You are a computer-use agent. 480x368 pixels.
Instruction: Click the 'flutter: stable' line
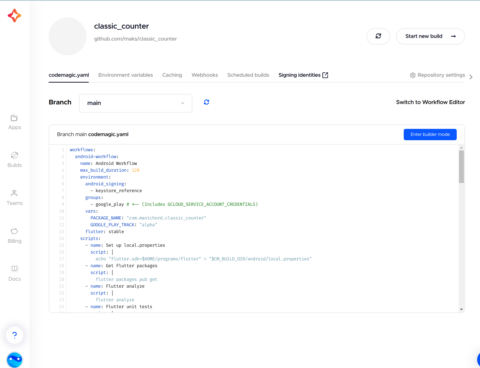104,231
